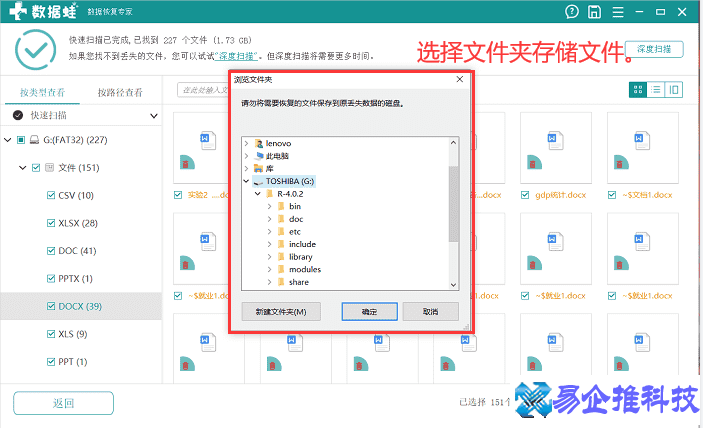Click 新建文件夹(M) button
Screen dimensions: 703x428
pyautogui.click(x=281, y=311)
